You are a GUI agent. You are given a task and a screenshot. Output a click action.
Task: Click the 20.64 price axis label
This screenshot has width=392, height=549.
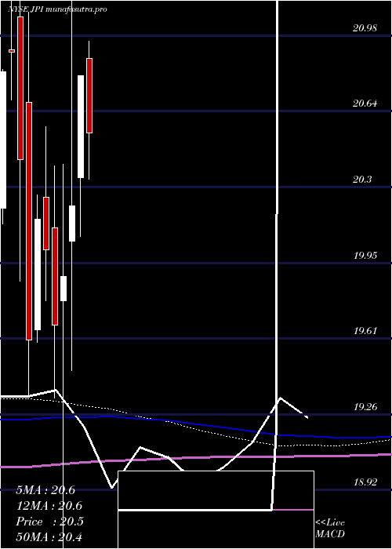[x=365, y=104]
